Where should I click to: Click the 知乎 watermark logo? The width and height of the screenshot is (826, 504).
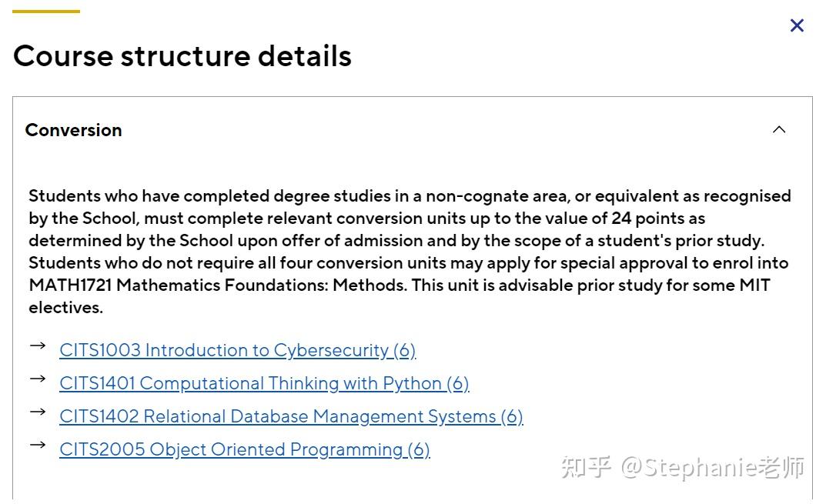click(x=586, y=467)
